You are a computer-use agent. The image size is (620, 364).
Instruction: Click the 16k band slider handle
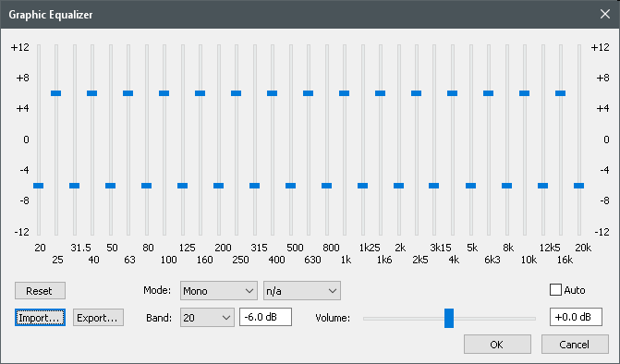pyautogui.click(x=560, y=93)
